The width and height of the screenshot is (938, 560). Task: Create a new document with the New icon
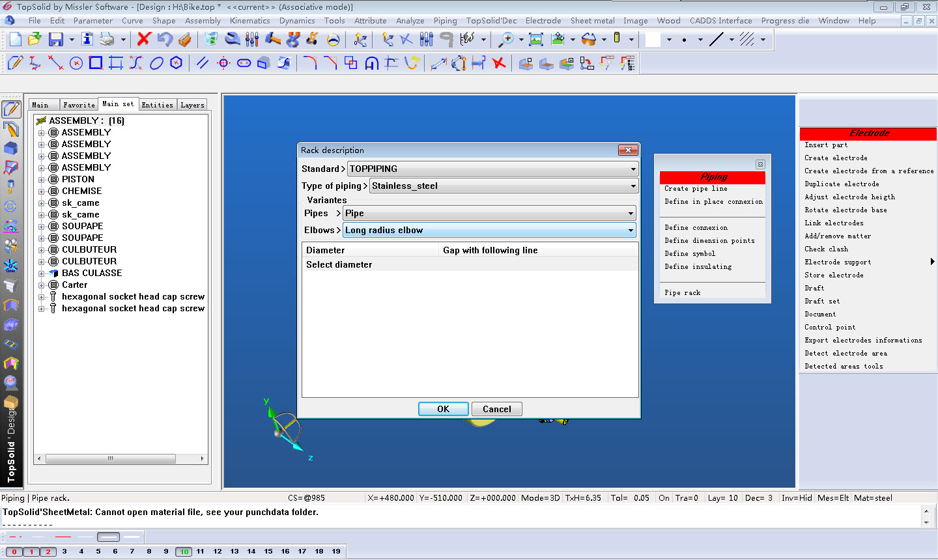click(x=15, y=40)
